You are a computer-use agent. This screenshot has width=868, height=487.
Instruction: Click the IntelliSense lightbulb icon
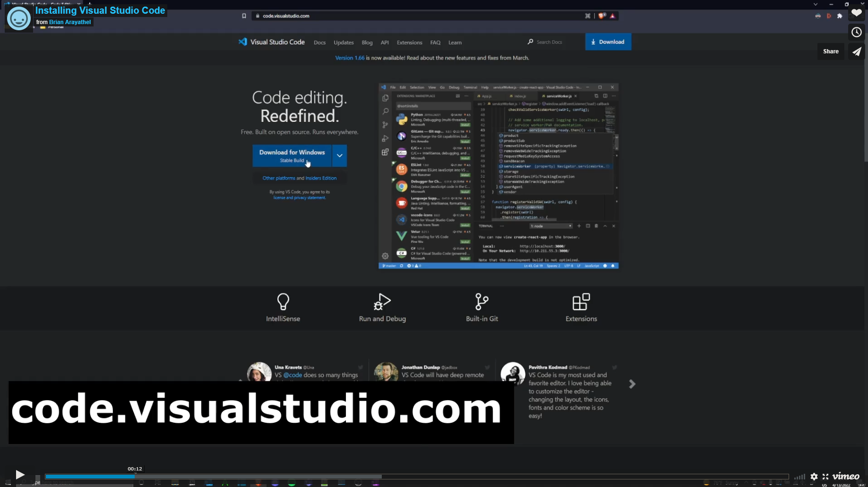coord(283,301)
